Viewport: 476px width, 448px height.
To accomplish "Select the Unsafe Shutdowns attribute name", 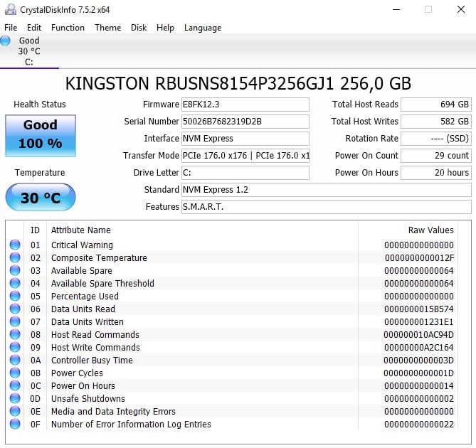I will tap(88, 398).
